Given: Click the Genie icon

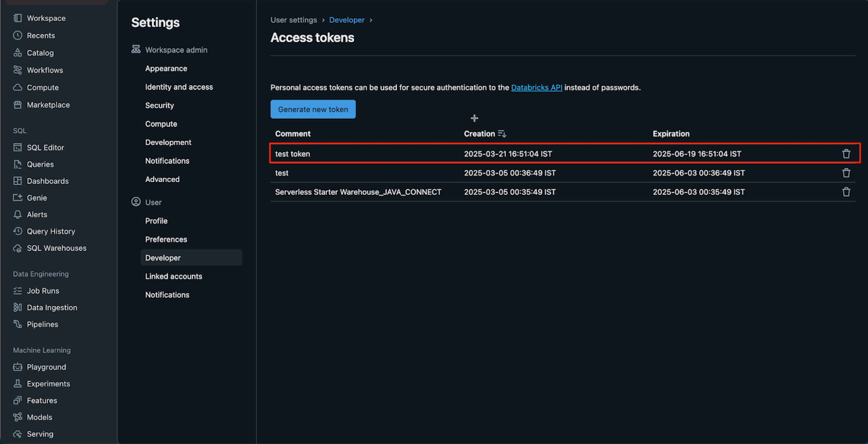Looking at the screenshot, I should [x=17, y=198].
